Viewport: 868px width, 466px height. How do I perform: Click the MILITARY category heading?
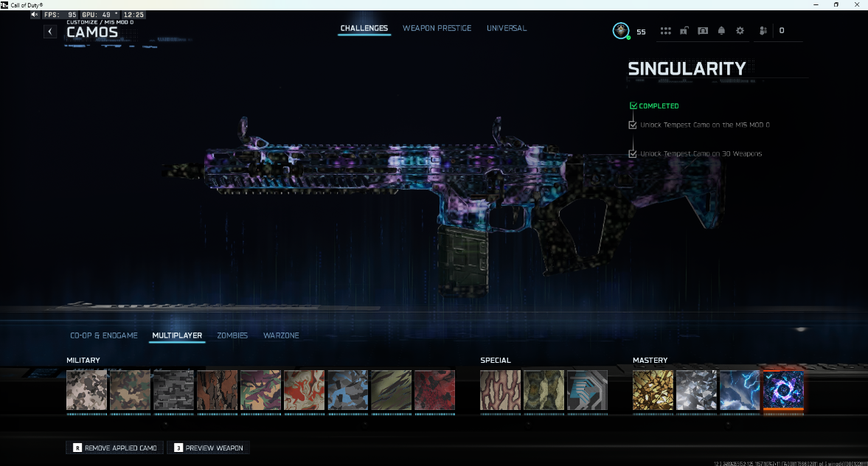point(83,361)
